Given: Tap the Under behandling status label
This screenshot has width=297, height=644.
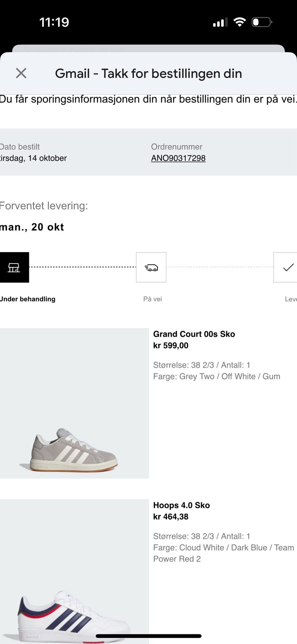Looking at the screenshot, I should pos(28,299).
